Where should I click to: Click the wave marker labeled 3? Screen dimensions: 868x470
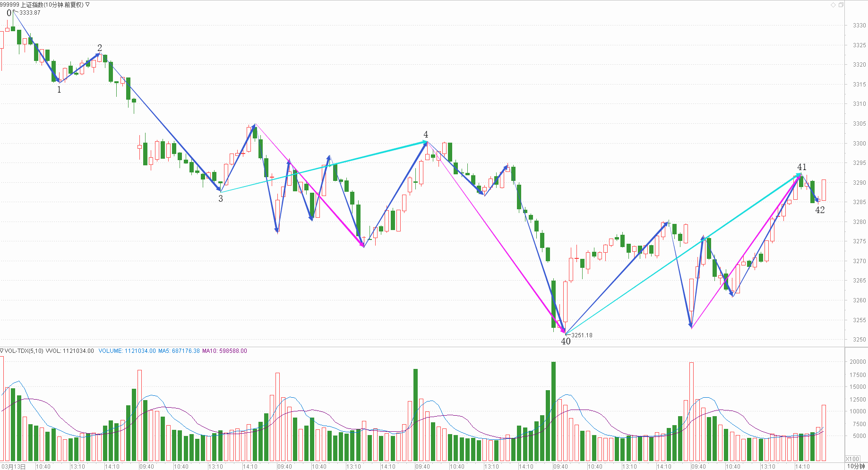(x=221, y=199)
